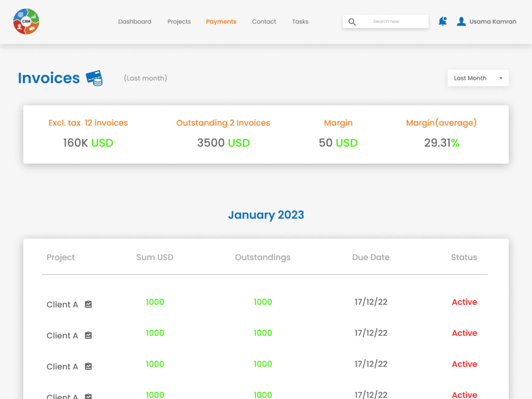
Task: Click inside the Search now field
Action: coord(394,21)
